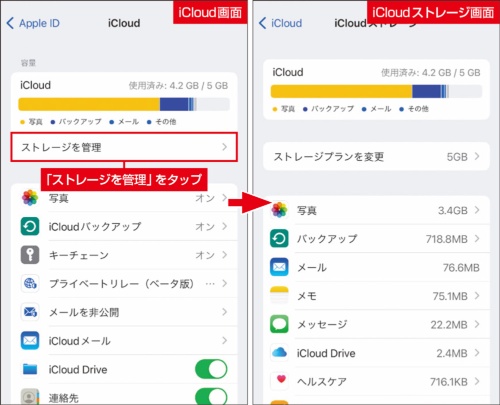Open the chevron on the iCloudメール row
500x405 pixels.
225,341
